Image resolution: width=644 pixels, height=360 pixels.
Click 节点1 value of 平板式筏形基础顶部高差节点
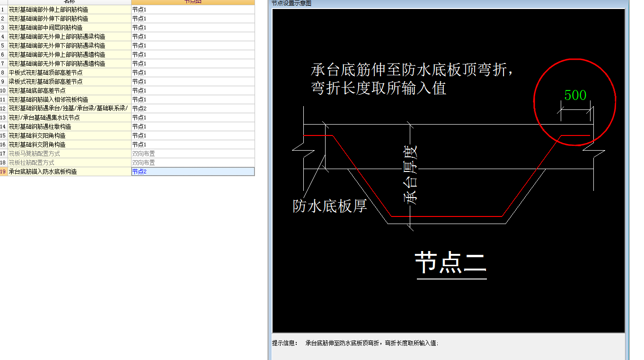tap(193, 72)
